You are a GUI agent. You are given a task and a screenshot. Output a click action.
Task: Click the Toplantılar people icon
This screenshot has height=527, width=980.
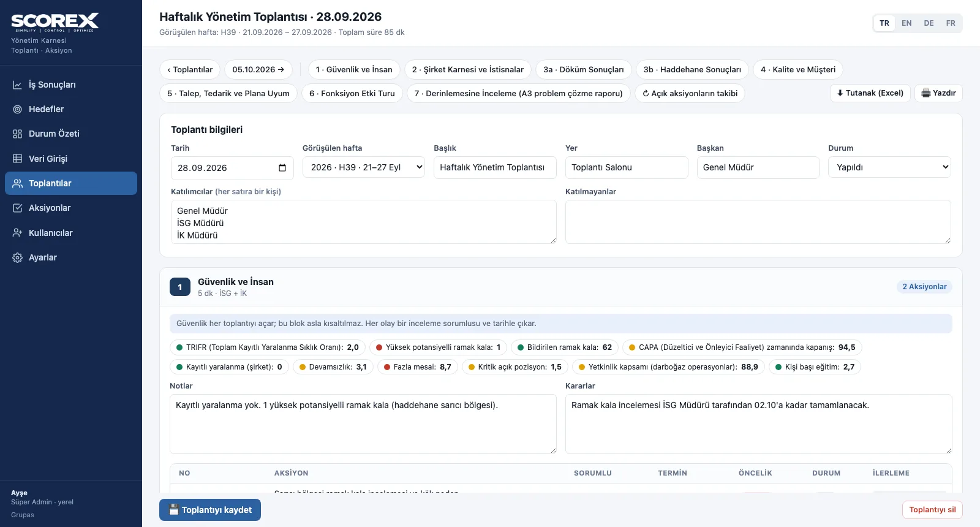click(17, 183)
